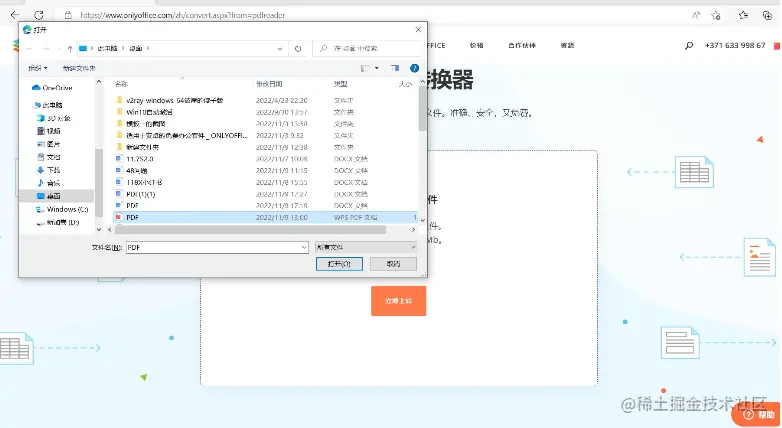Click the browser back arrow
This screenshot has width=782, height=428.
click(x=15, y=15)
